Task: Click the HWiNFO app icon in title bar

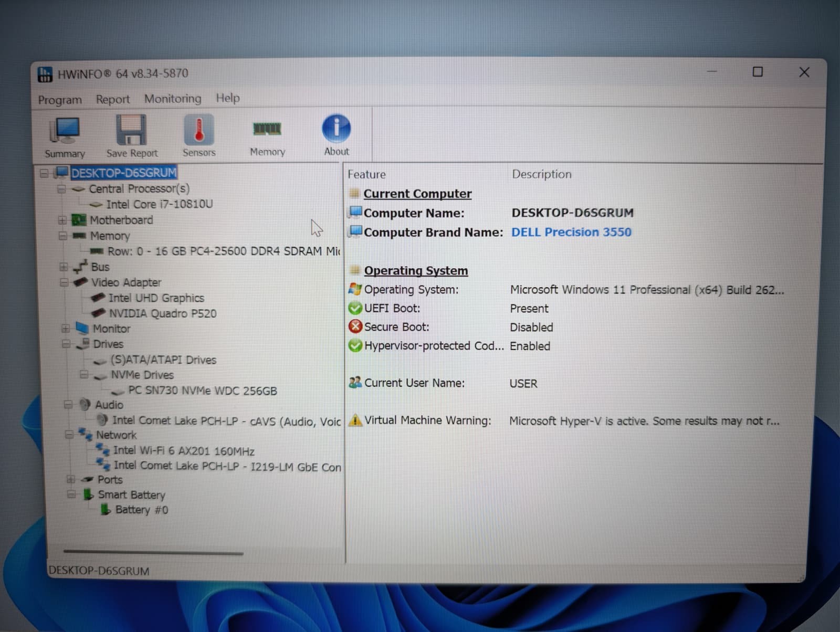Action: pyautogui.click(x=45, y=74)
